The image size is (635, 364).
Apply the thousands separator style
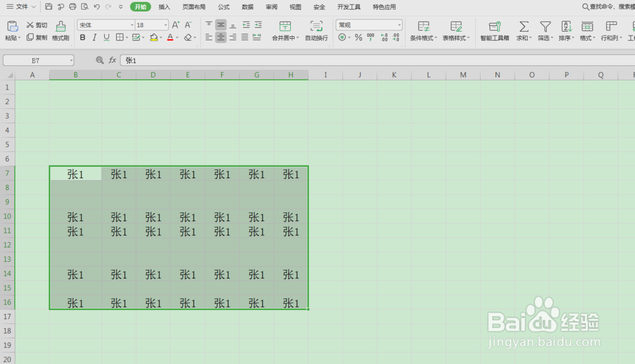click(371, 37)
